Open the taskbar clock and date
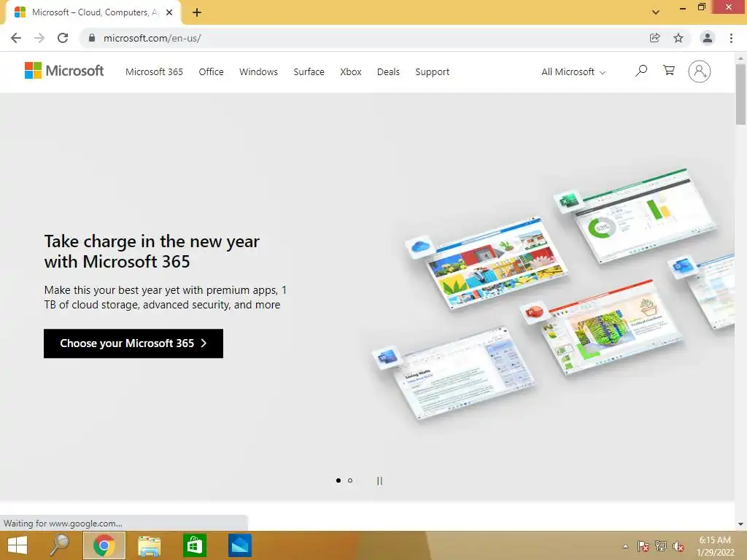The height and width of the screenshot is (560, 747). 715,546
